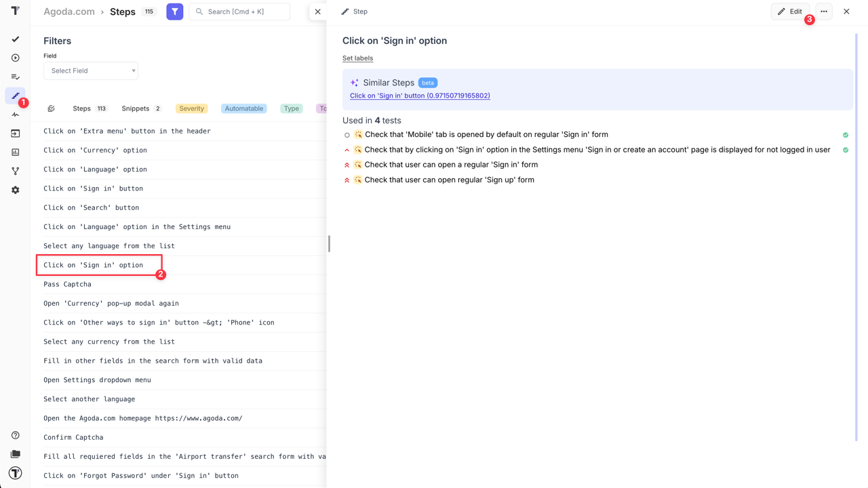Open the Pulse analytics icon in sidebar
The image size is (868, 488).
click(x=15, y=115)
